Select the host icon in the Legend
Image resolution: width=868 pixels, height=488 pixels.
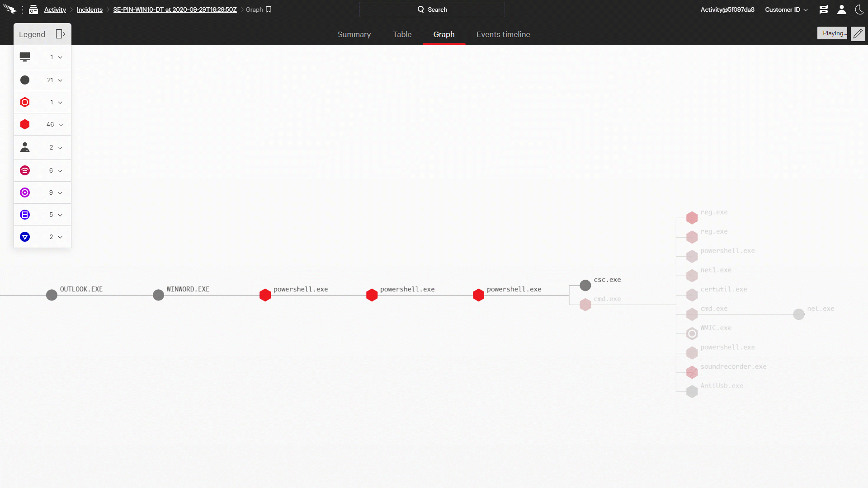tap(25, 57)
